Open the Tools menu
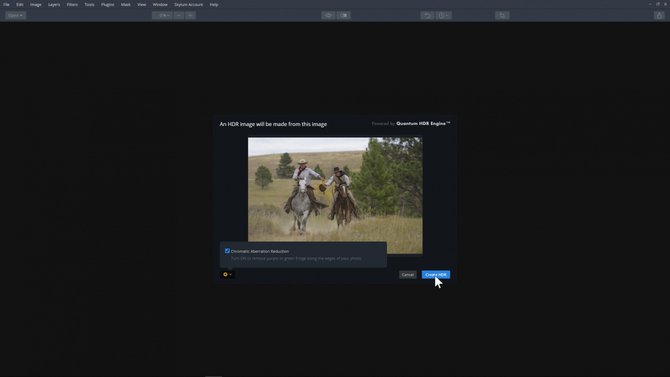Screen dimensions: 670x377 89,4
